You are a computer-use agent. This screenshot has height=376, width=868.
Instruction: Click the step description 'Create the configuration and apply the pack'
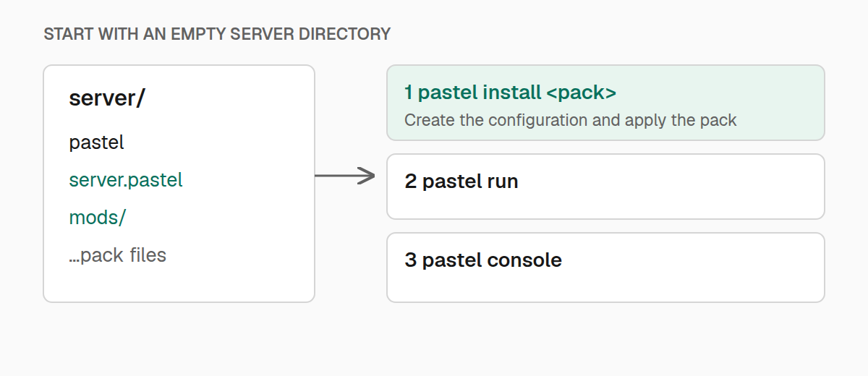(x=570, y=120)
